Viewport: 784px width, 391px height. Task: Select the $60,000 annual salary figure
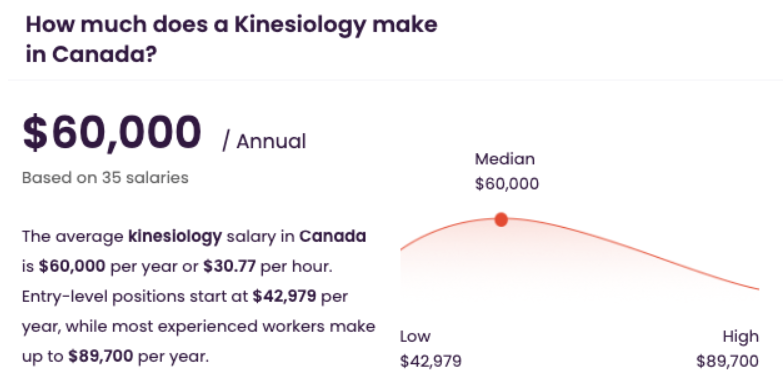[x=112, y=134]
